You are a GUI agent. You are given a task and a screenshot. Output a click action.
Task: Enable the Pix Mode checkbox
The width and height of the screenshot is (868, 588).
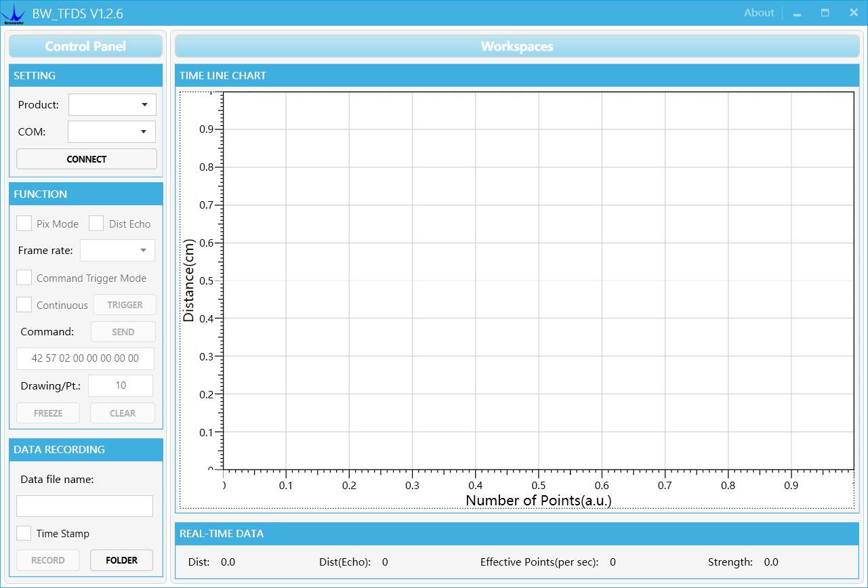[24, 224]
